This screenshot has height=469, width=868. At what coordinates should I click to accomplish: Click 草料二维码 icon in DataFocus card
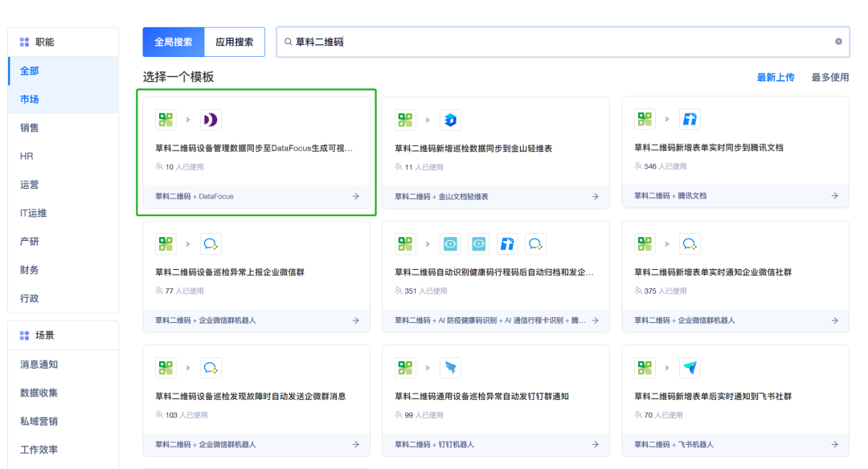point(166,120)
